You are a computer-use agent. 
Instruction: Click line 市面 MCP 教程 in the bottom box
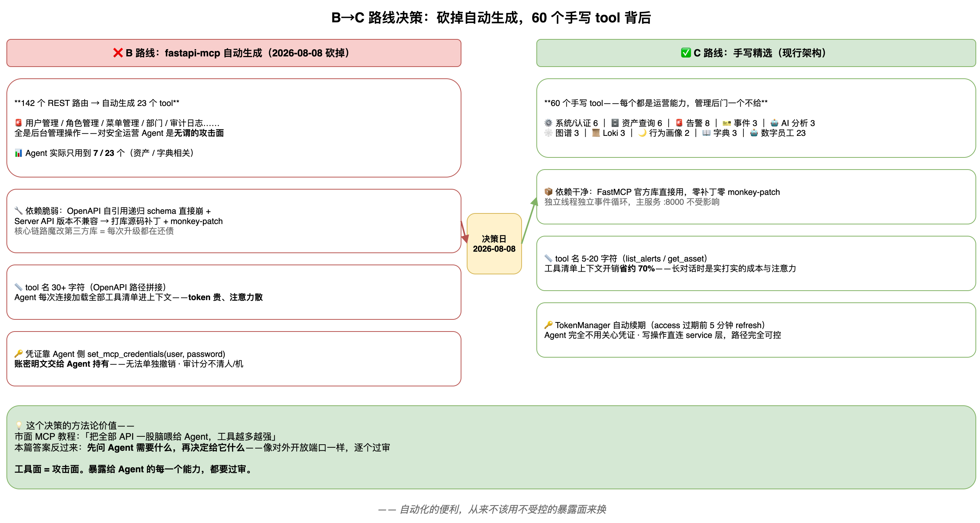146,437
